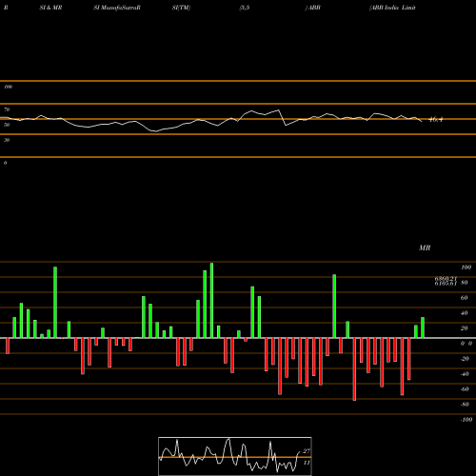Click the end of the RSI line

click(x=422, y=121)
